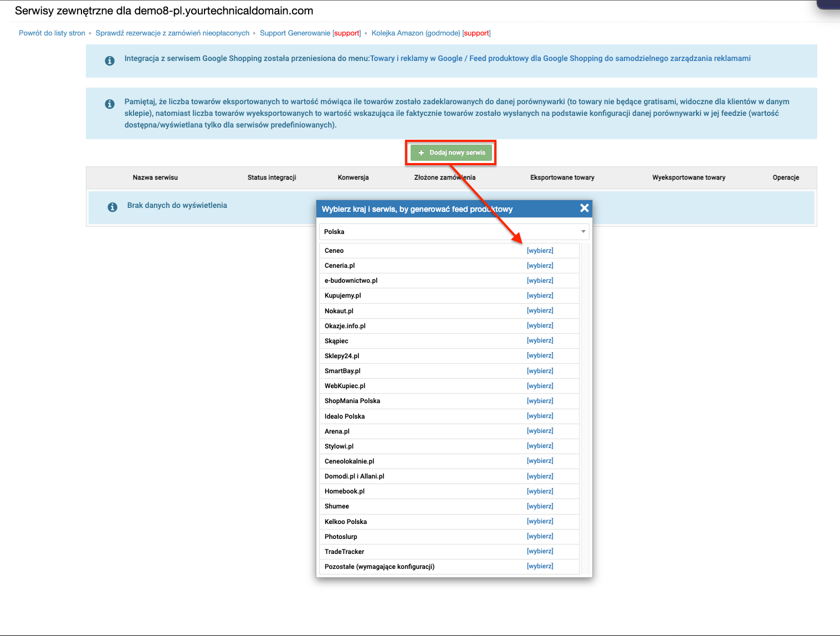Click the Wyeksportowane towary column header
Viewport: 840px width, 636px height.
pyautogui.click(x=689, y=177)
